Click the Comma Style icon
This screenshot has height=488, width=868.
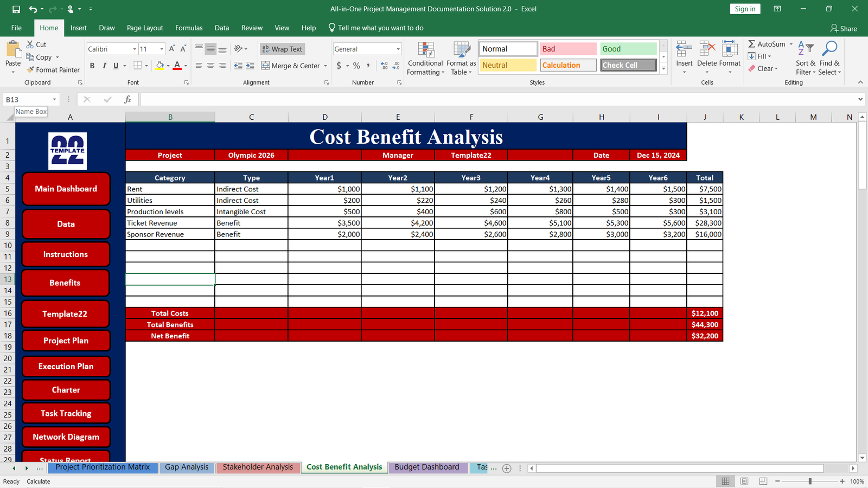(368, 66)
